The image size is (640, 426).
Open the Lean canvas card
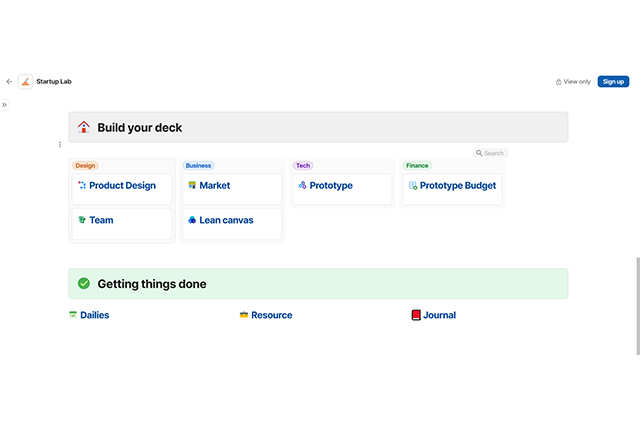click(232, 224)
